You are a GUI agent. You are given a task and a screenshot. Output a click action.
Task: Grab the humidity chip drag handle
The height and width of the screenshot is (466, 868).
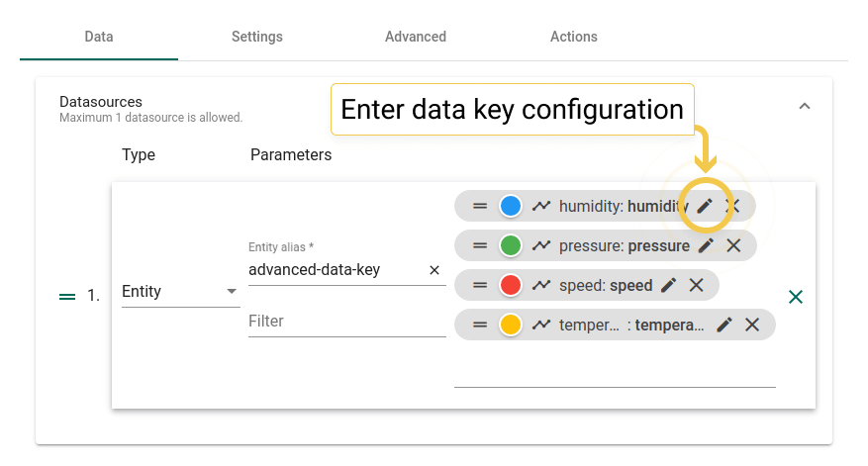pyautogui.click(x=480, y=206)
